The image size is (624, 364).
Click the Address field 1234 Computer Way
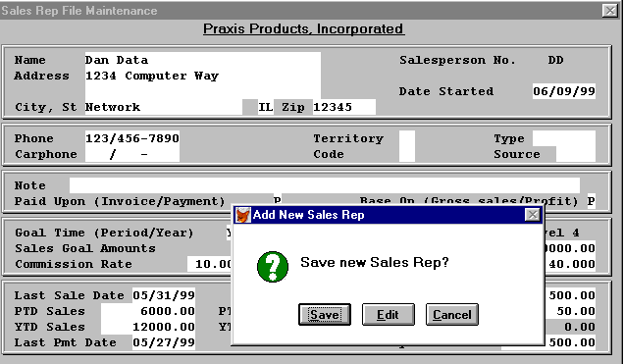click(x=202, y=76)
